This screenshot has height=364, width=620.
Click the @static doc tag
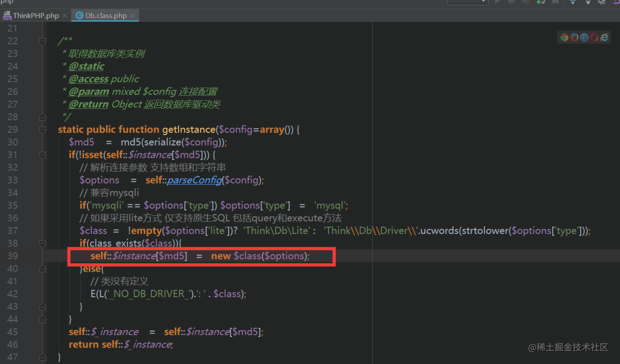click(x=86, y=66)
